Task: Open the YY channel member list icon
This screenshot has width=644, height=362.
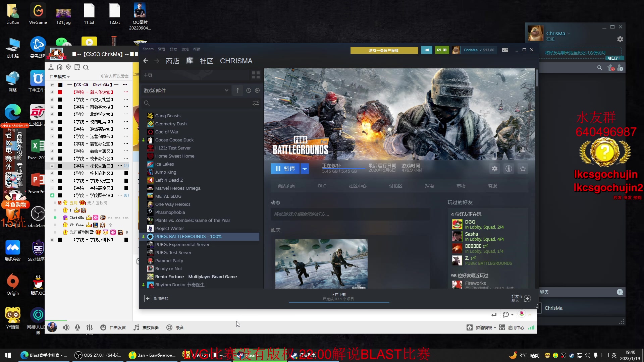Action: pyautogui.click(x=51, y=67)
